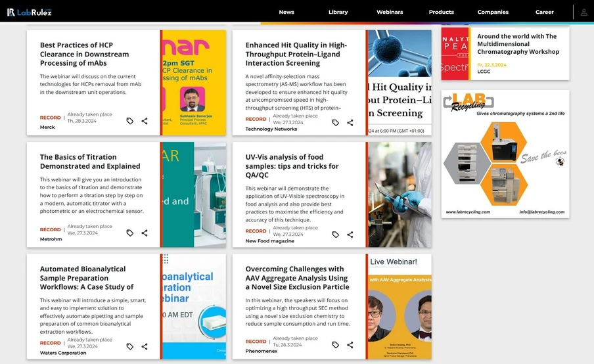Image resolution: width=594 pixels, height=364 pixels.
Task: Tag the HCP Clearance webinar
Action: (130, 121)
